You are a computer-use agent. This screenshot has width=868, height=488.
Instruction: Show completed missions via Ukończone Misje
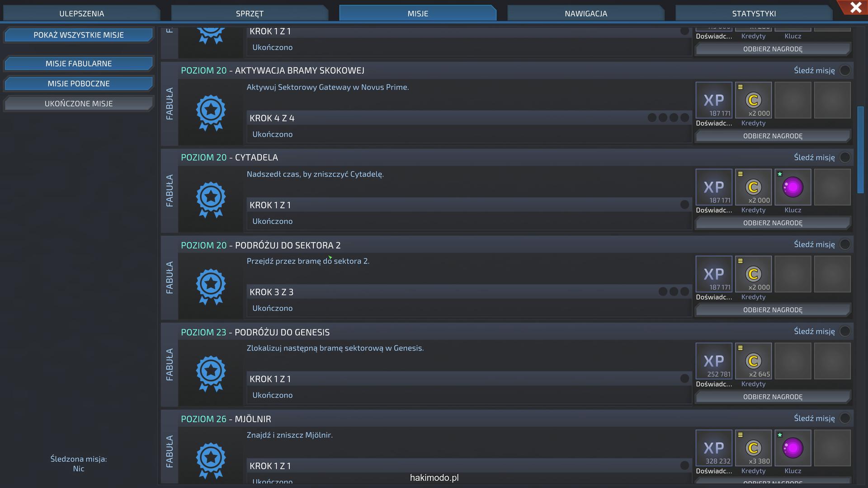pyautogui.click(x=79, y=104)
